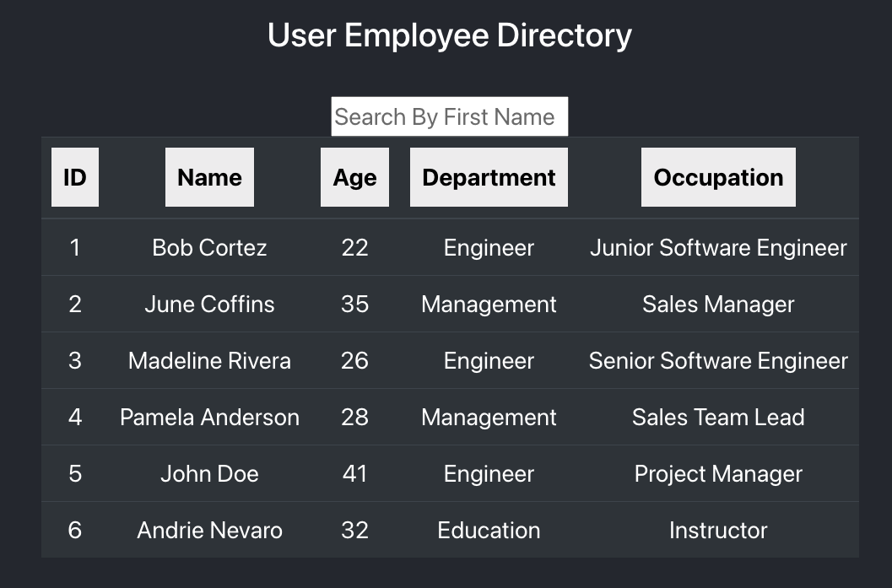Select the name John Doe
Image resolution: width=892 pixels, height=588 pixels.
(209, 474)
